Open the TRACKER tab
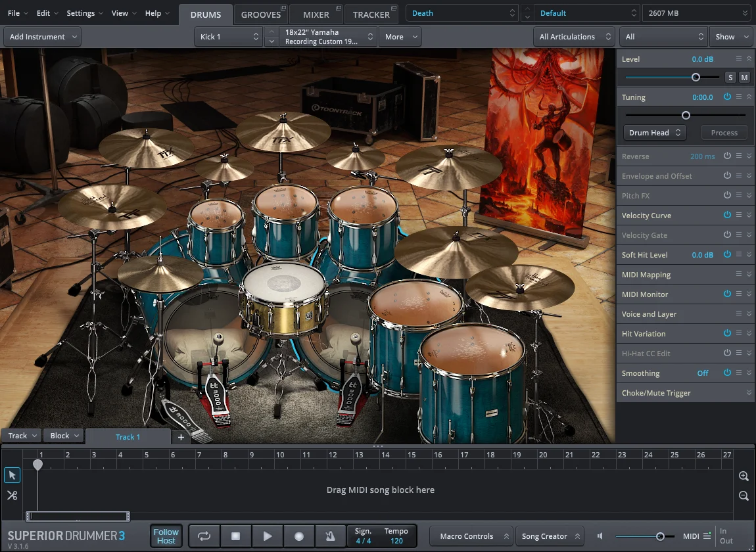Viewport: 756px width, 552px height. 371,14
